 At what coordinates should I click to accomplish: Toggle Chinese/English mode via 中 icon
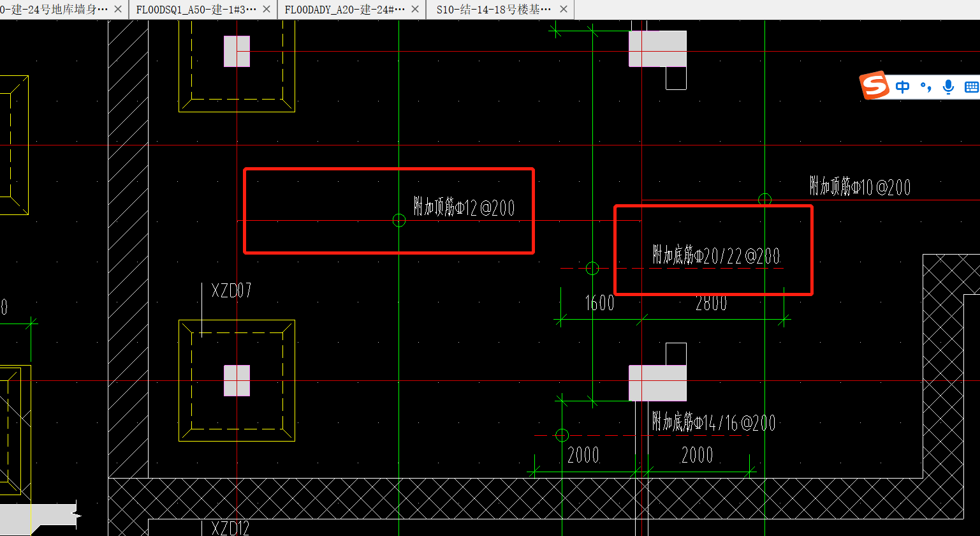tap(902, 87)
